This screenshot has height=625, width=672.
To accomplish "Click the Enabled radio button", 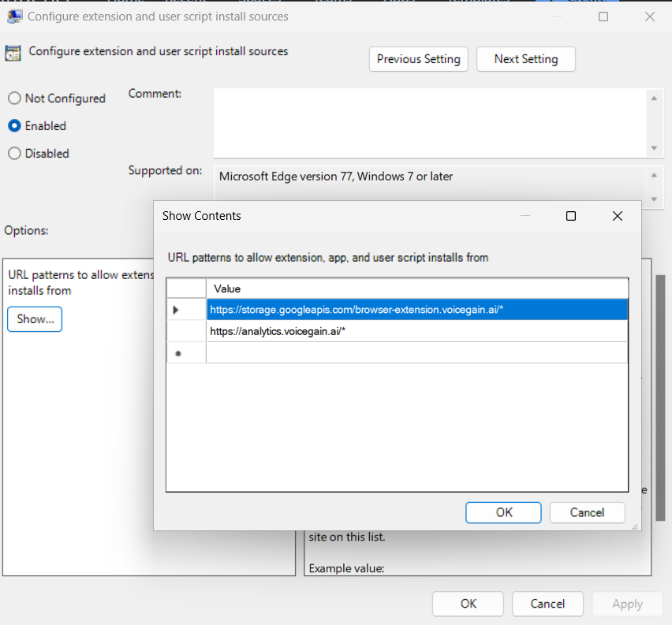I will pos(13,125).
